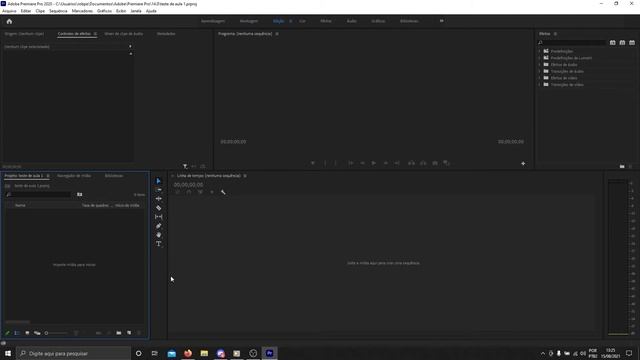Switch to Controles de efeitos tab
The width and height of the screenshot is (640, 360).
coord(74,34)
